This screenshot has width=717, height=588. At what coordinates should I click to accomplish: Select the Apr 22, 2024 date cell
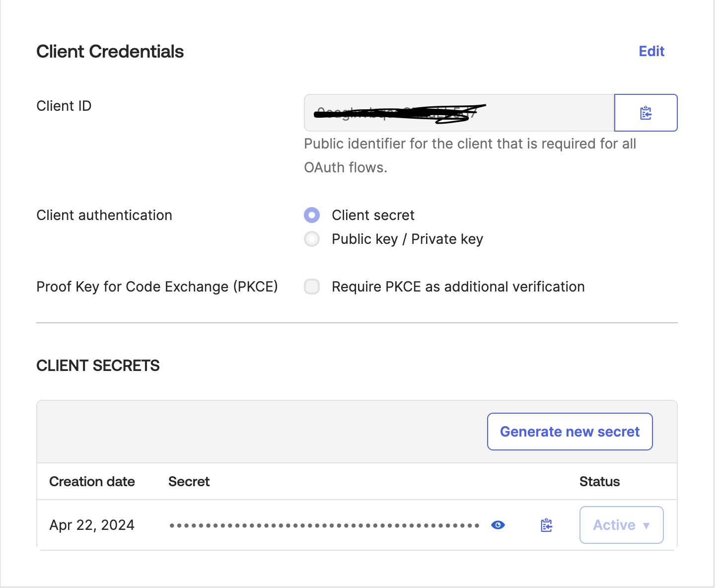click(x=92, y=525)
